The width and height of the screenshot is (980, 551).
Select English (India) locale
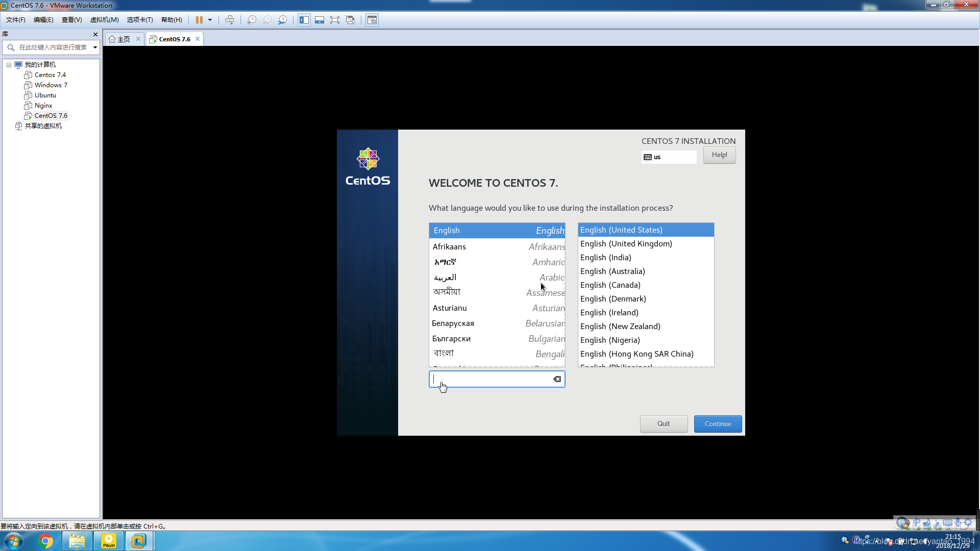[x=646, y=258]
